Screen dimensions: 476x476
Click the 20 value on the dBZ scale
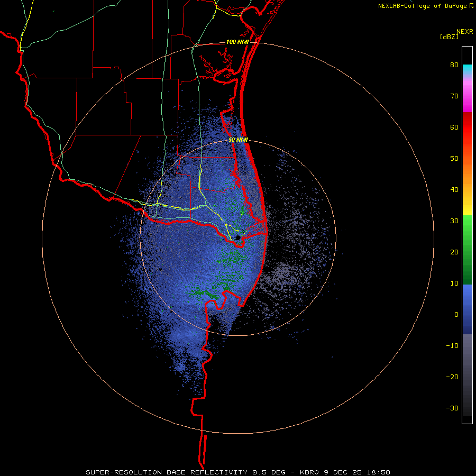point(454,252)
